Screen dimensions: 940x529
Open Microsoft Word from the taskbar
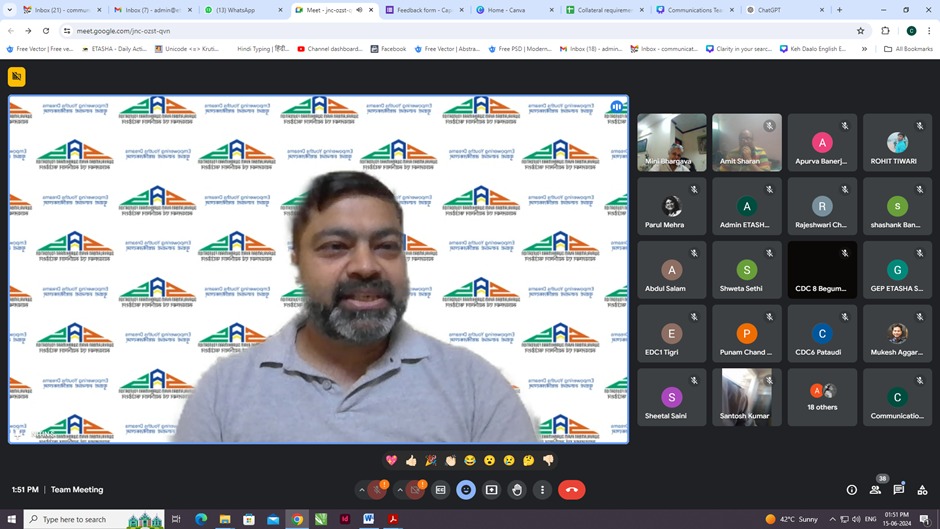(x=369, y=519)
